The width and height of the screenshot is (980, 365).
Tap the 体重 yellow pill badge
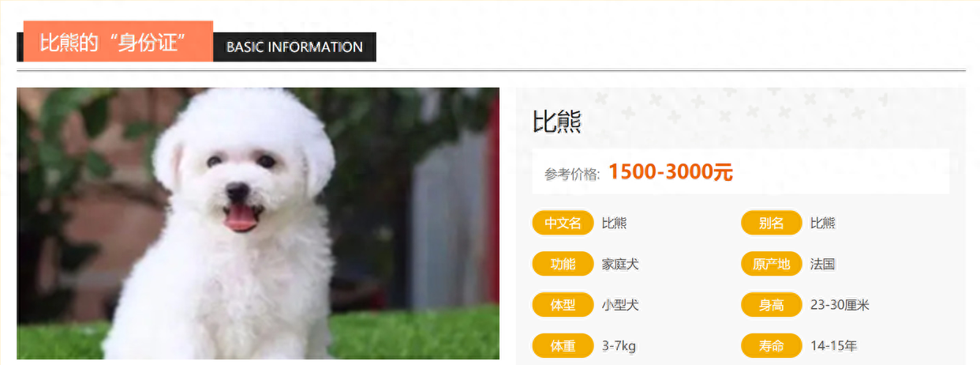click(x=563, y=346)
